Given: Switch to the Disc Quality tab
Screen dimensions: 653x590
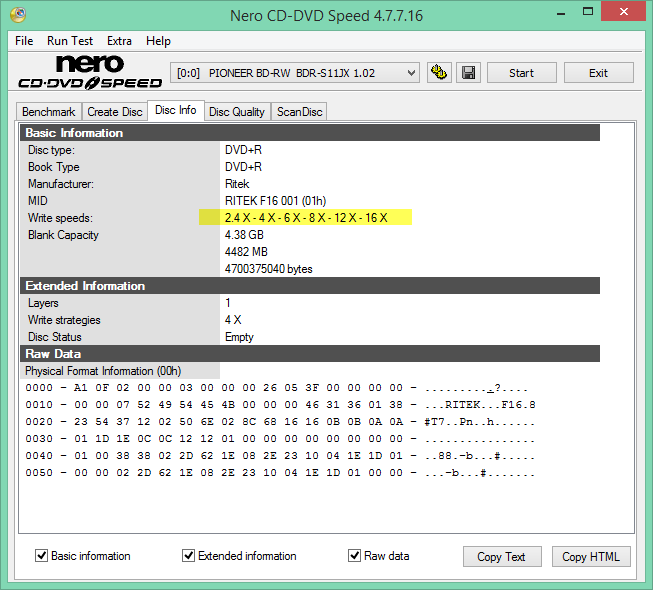Looking at the screenshot, I should 237,112.
